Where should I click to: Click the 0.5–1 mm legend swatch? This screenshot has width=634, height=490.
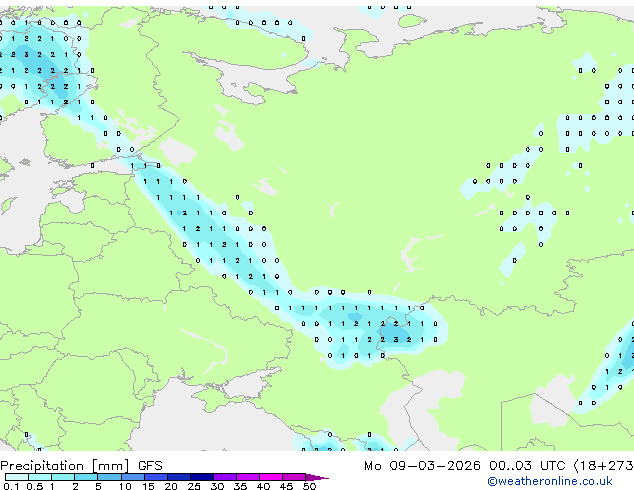(40, 477)
